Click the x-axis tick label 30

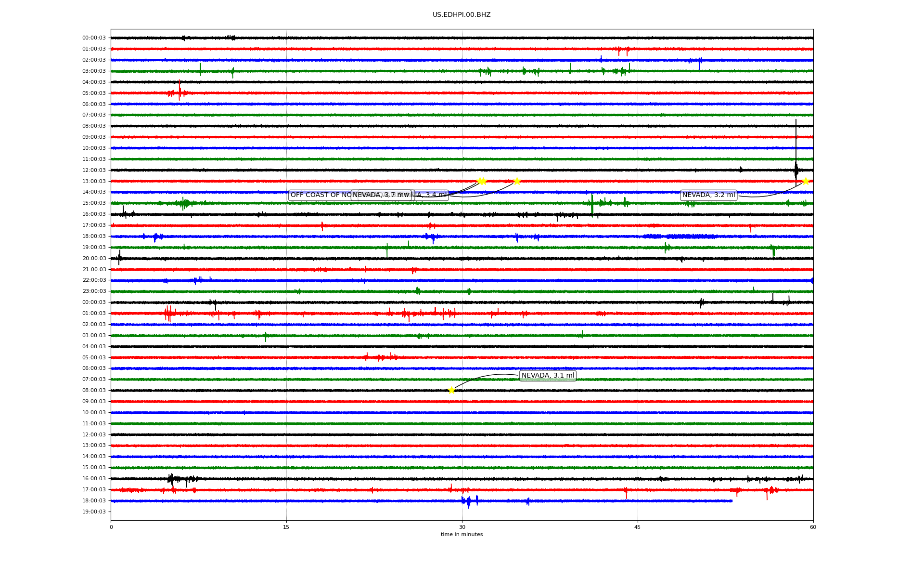pos(462,527)
